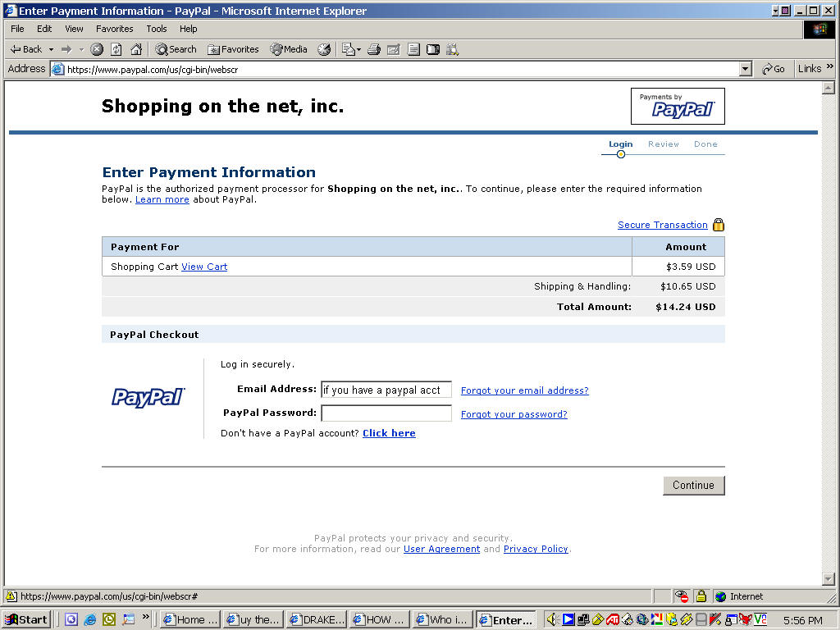The image size is (840, 630).
Task: Go back using the Back arrow button
Action: 25,49
